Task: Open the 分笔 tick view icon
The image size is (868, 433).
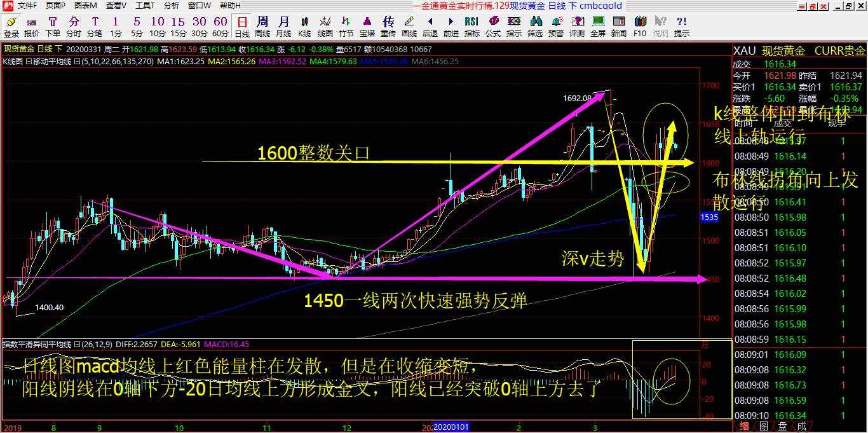Action: [x=95, y=27]
